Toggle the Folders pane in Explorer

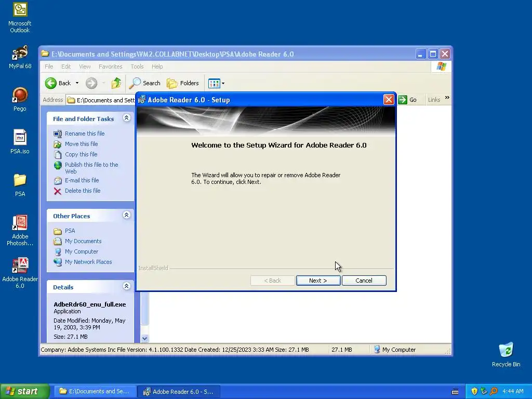[182, 83]
